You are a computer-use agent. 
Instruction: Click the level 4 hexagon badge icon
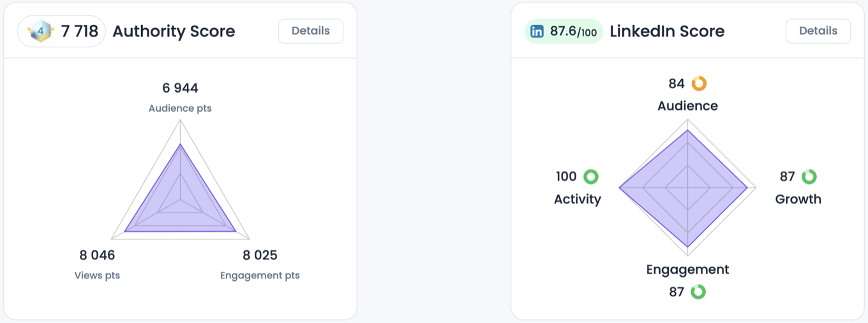click(x=40, y=31)
